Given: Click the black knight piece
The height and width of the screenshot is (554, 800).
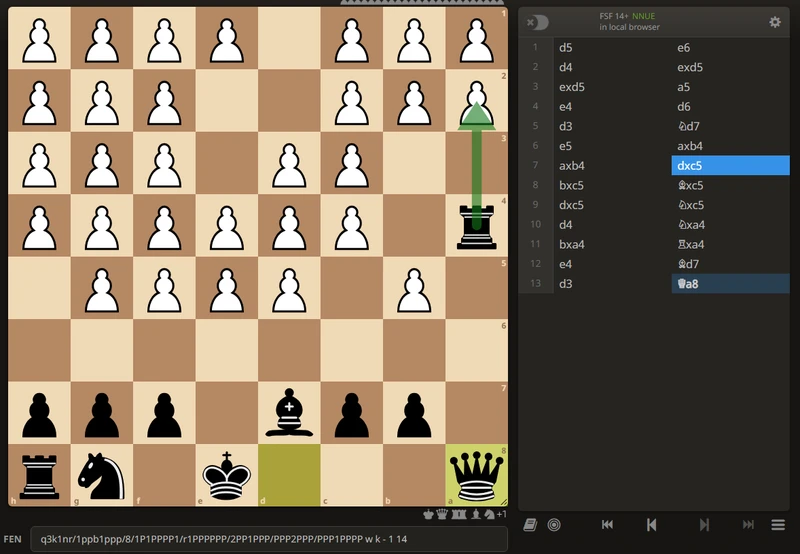Looking at the screenshot, I should (x=101, y=477).
